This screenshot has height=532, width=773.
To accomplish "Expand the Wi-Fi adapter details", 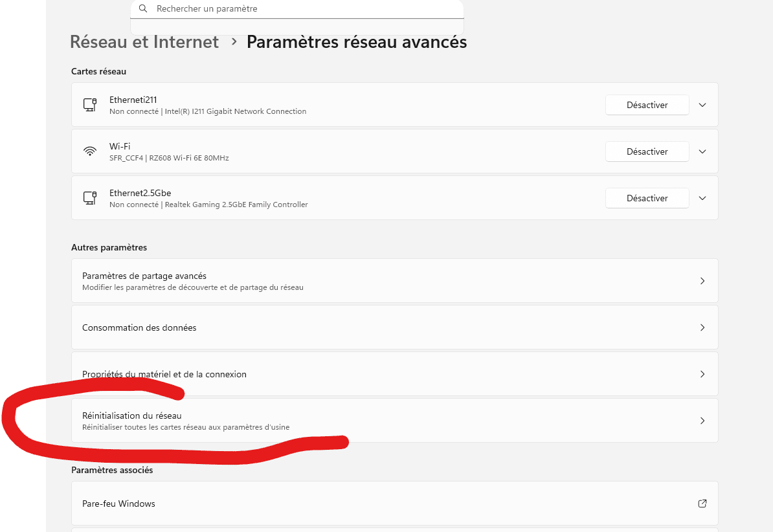I will [702, 151].
